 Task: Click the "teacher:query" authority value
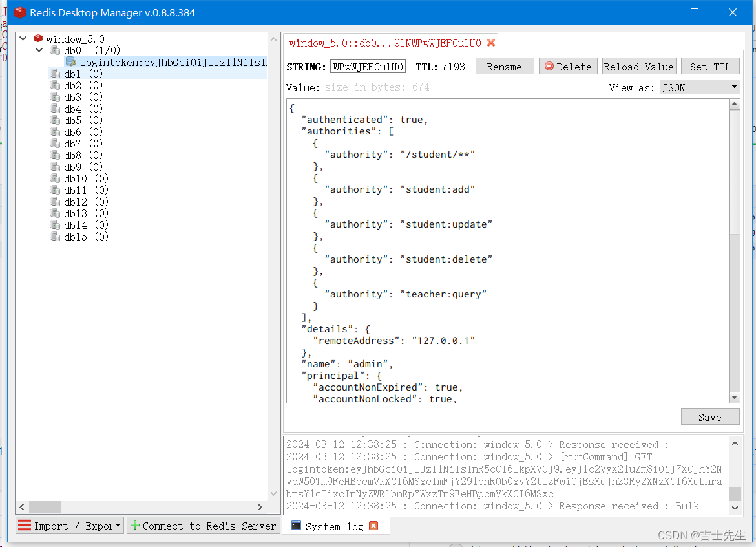pyautogui.click(x=443, y=294)
